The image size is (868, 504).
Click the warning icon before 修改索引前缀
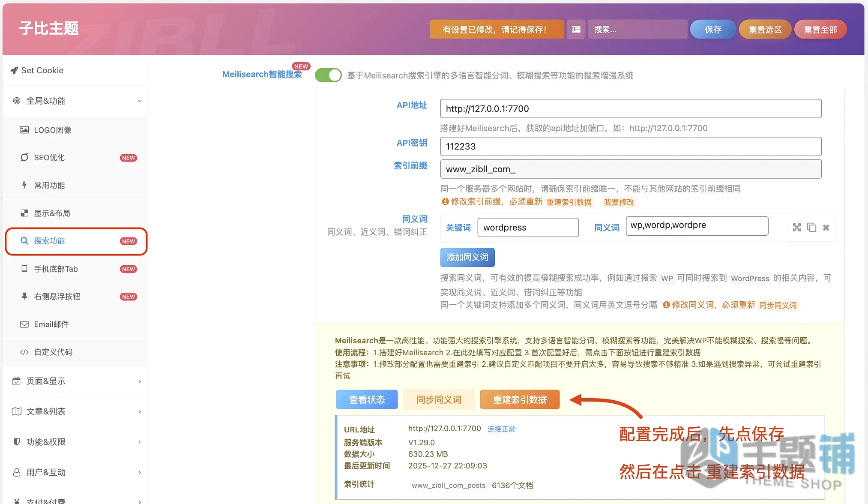[445, 201]
